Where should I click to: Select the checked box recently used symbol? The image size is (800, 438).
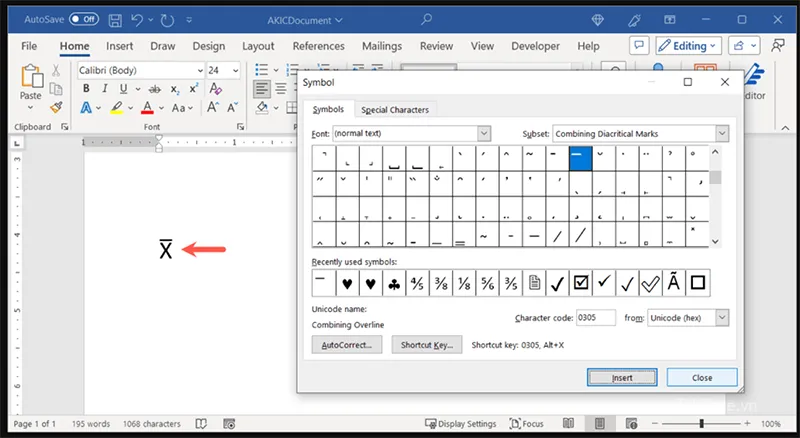pos(581,283)
